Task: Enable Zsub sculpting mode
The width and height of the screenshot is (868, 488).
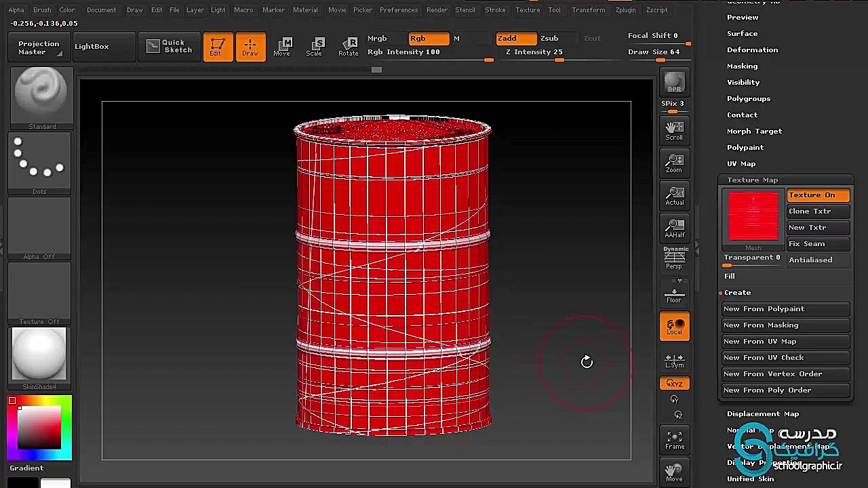Action: pos(549,38)
